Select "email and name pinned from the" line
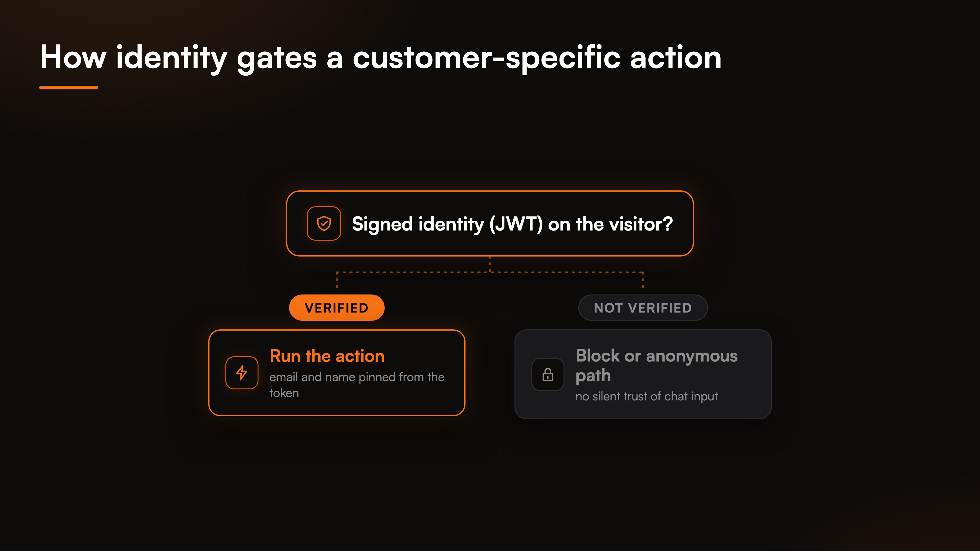 click(x=357, y=377)
